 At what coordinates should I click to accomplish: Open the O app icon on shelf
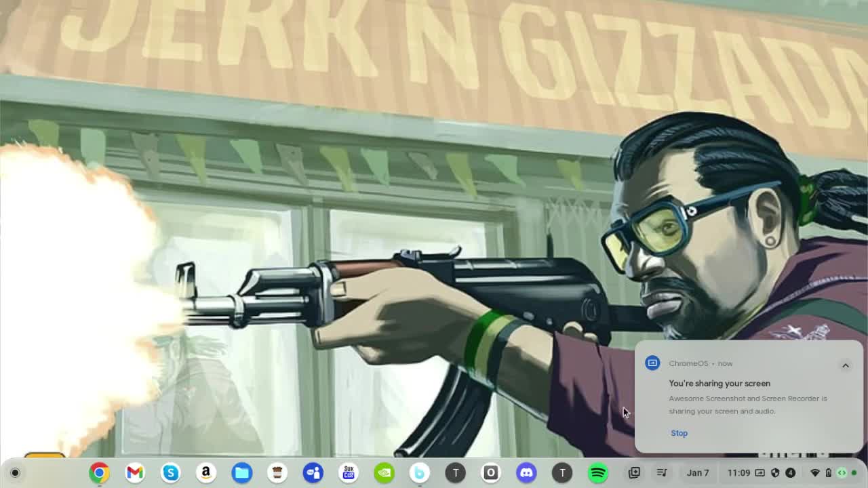point(491,472)
